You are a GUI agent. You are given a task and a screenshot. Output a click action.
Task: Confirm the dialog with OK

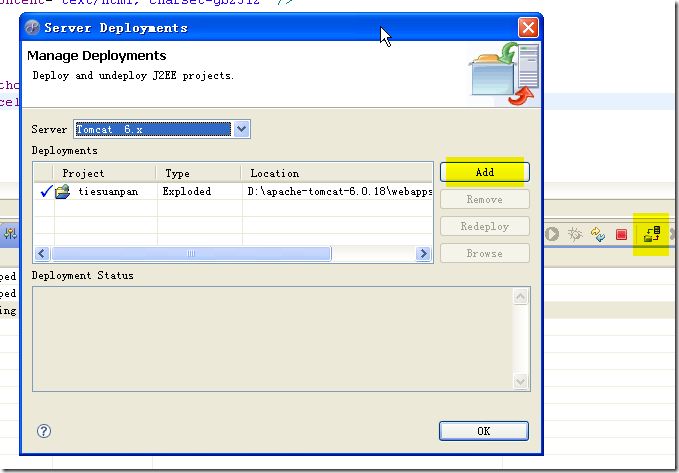click(484, 431)
